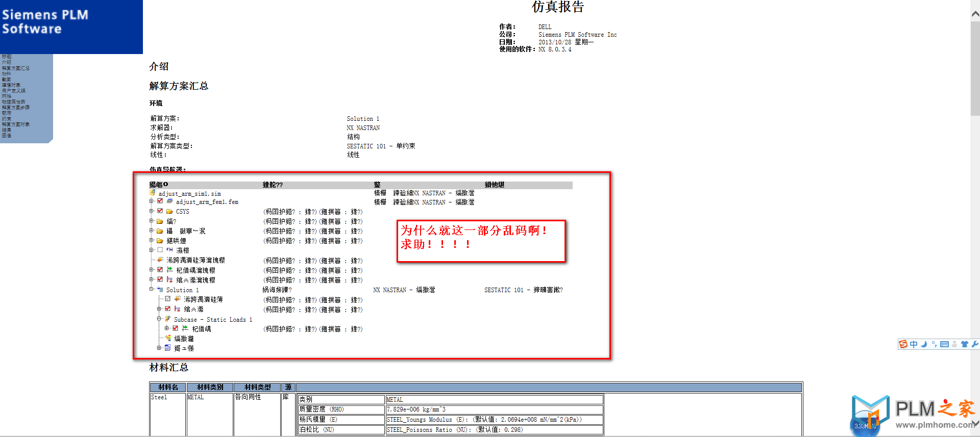Expand the CSYS node

[x=151, y=211]
